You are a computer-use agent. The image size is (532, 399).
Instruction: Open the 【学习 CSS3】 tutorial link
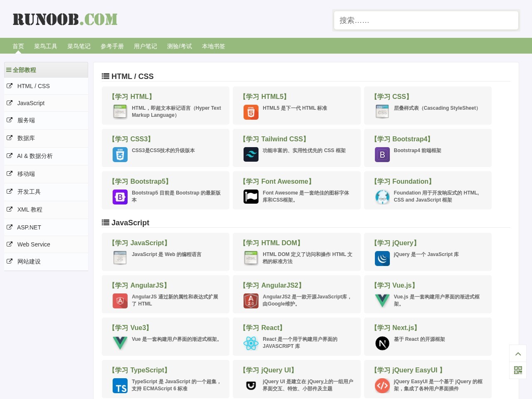click(132, 139)
